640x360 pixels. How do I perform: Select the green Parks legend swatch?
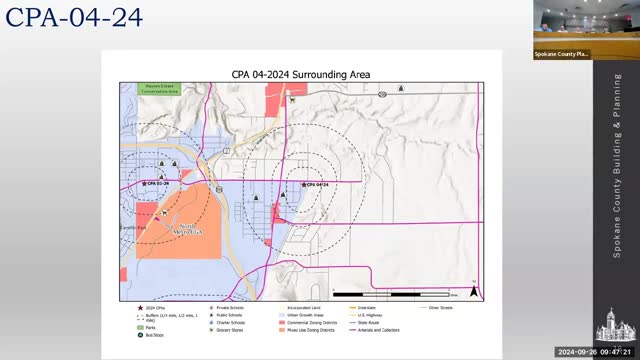pyautogui.click(x=140, y=327)
